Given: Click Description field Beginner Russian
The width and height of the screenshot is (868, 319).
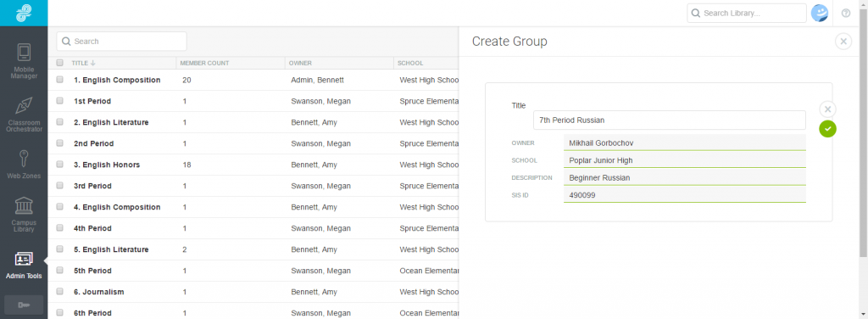Looking at the screenshot, I should click(x=684, y=178).
